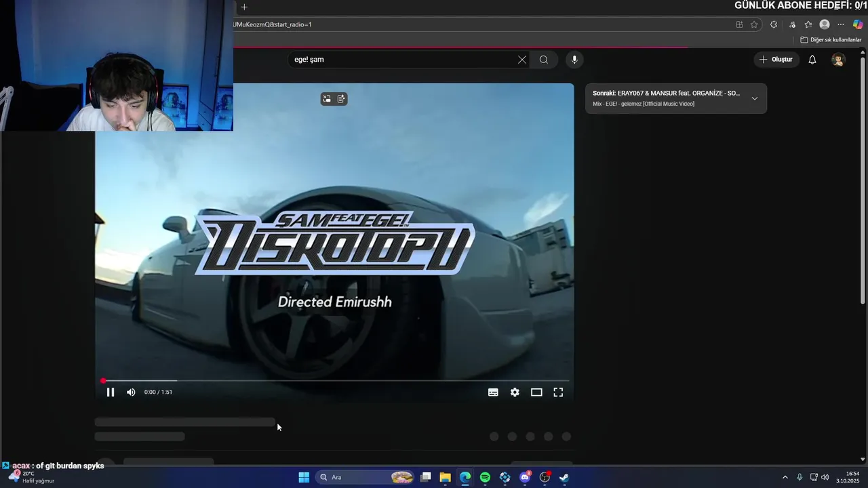Open the 'Diğer sık kullanılanlar' bookmarks folder

click(831, 40)
